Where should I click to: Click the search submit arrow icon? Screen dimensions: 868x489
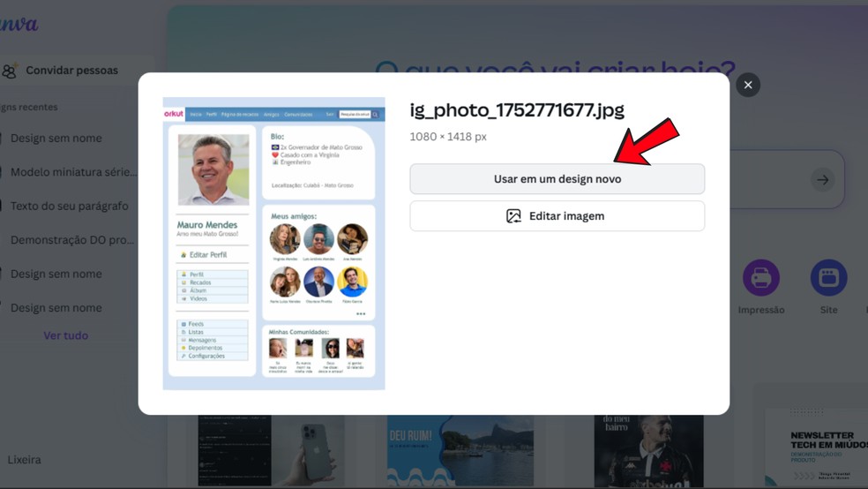(823, 180)
